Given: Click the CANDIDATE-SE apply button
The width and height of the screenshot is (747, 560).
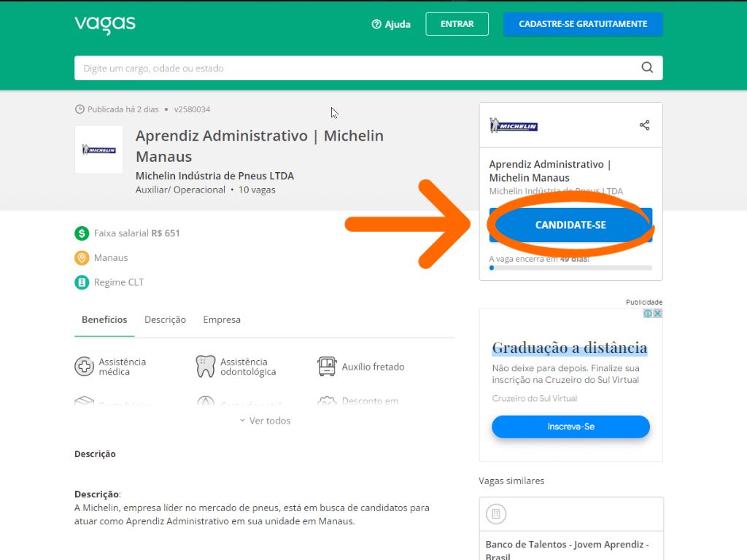Looking at the screenshot, I should point(570,225).
